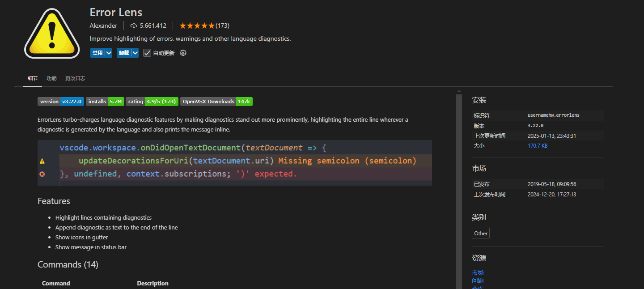The width and height of the screenshot is (644, 289).
Task: Toggle the 自动更新 checkbox
Action: coord(147,53)
